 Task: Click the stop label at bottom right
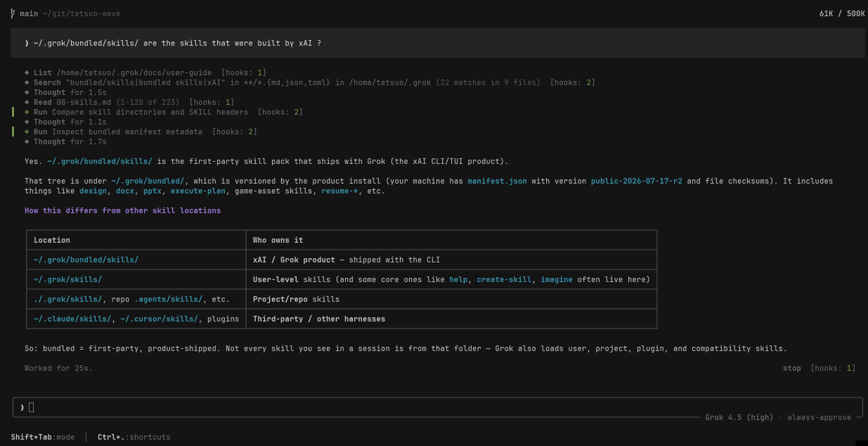pos(792,368)
